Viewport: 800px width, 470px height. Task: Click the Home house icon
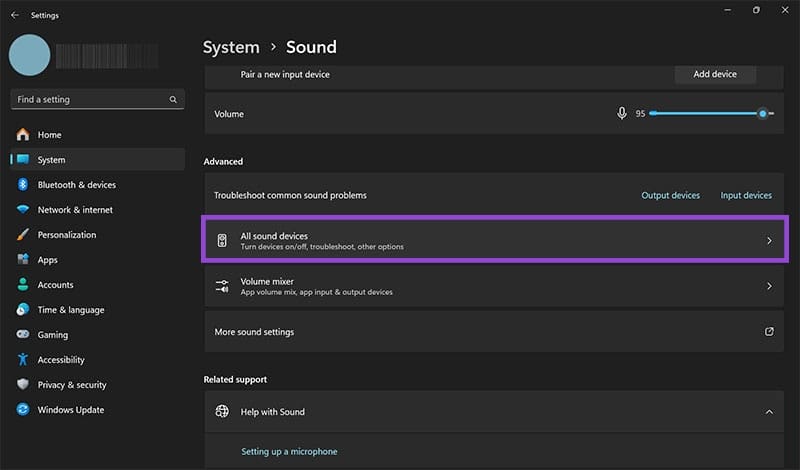[x=23, y=135]
